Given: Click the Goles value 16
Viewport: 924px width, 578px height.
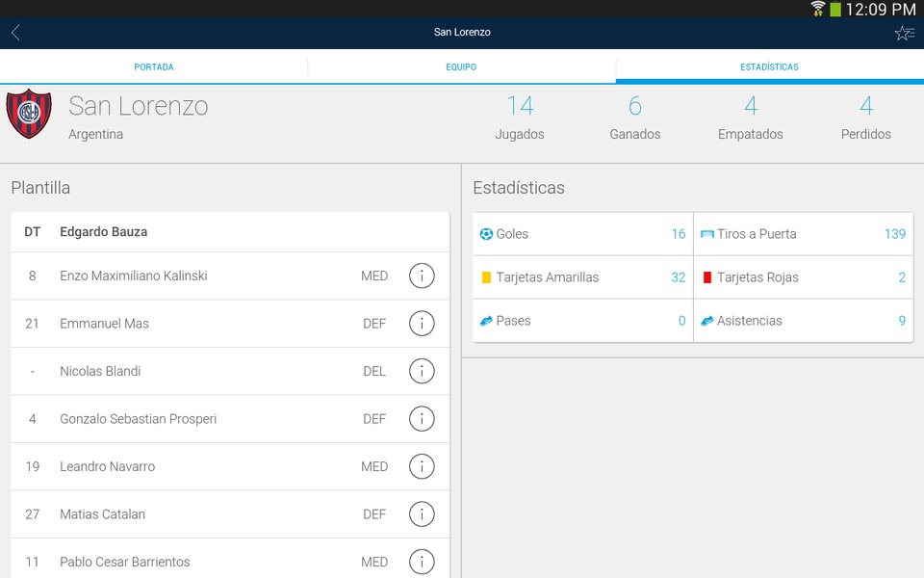Looking at the screenshot, I should point(679,234).
